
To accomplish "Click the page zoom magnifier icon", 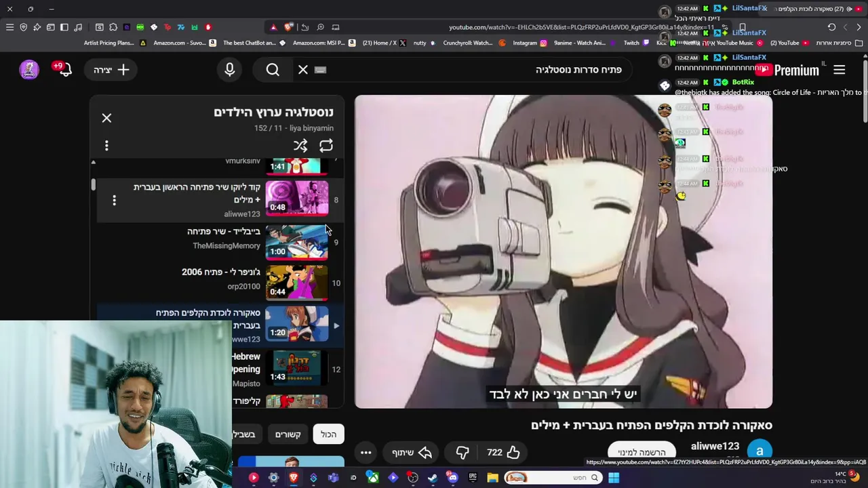I will (320, 27).
